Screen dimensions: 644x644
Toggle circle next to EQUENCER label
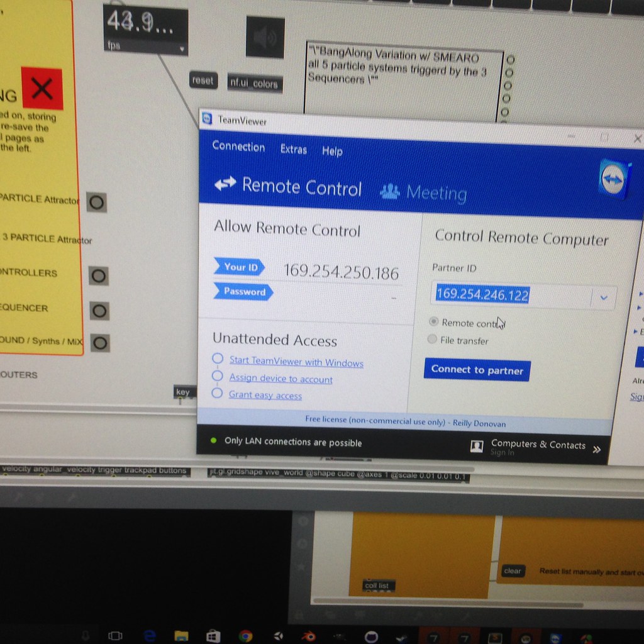99,311
